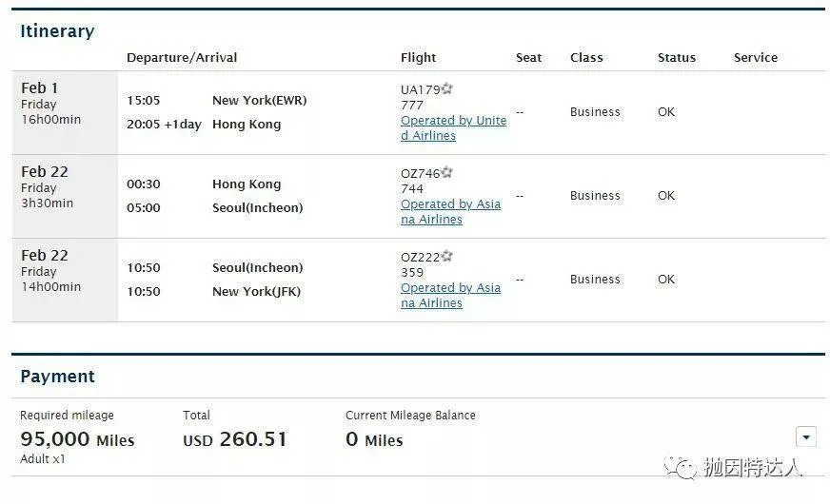The width and height of the screenshot is (830, 504).
Task: Open Operated by United Airlines link
Action: point(454,128)
